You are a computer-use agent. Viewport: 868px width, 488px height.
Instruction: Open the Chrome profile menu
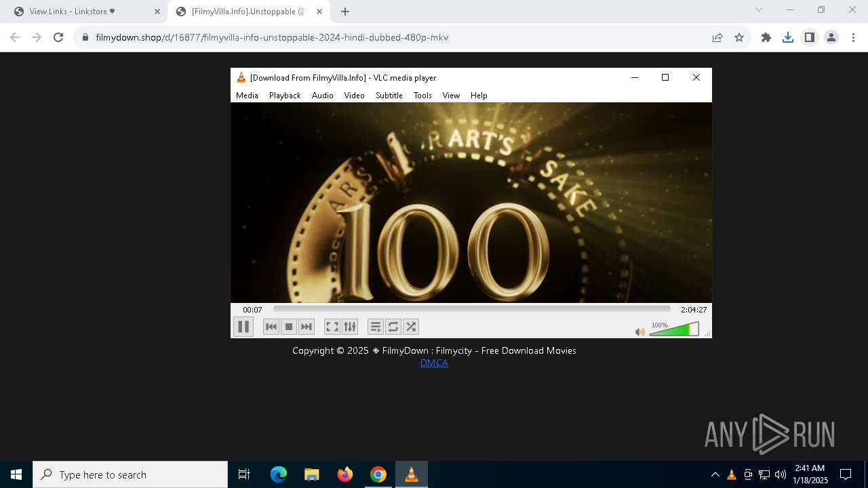coord(831,37)
